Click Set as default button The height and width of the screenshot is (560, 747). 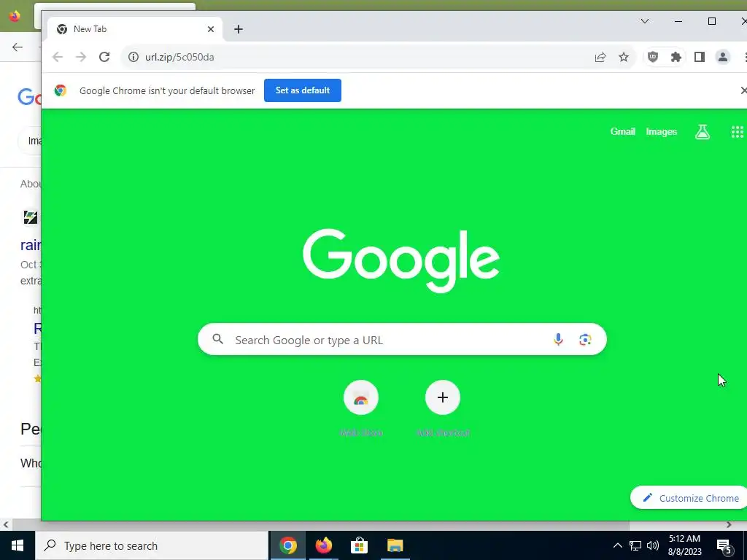point(303,90)
